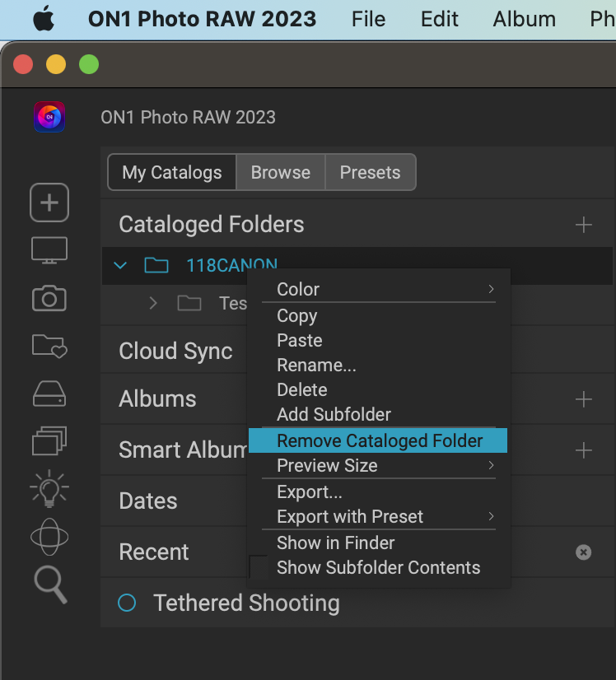Click the favorites folder heart icon
The width and height of the screenshot is (616, 680).
49,345
